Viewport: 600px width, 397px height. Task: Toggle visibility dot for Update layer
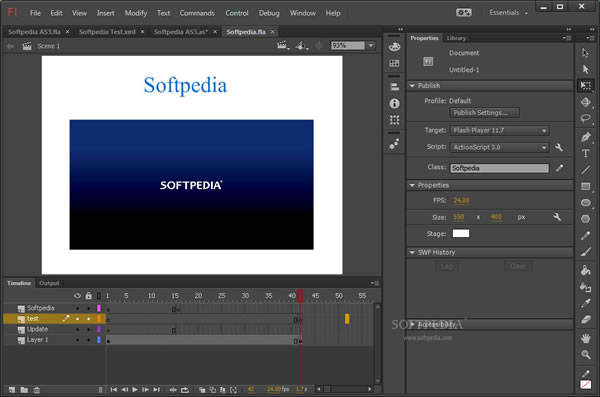click(x=77, y=329)
